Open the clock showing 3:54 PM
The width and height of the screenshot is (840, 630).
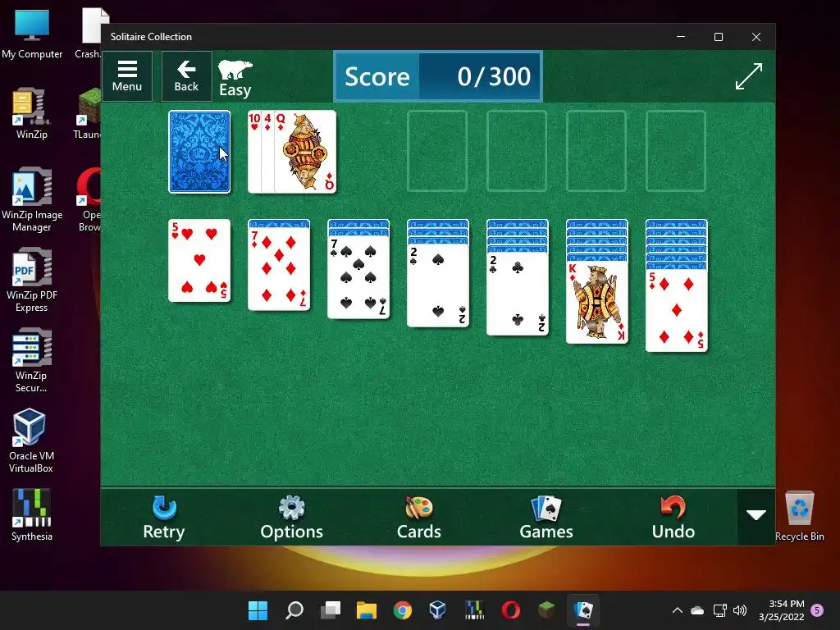click(782, 610)
